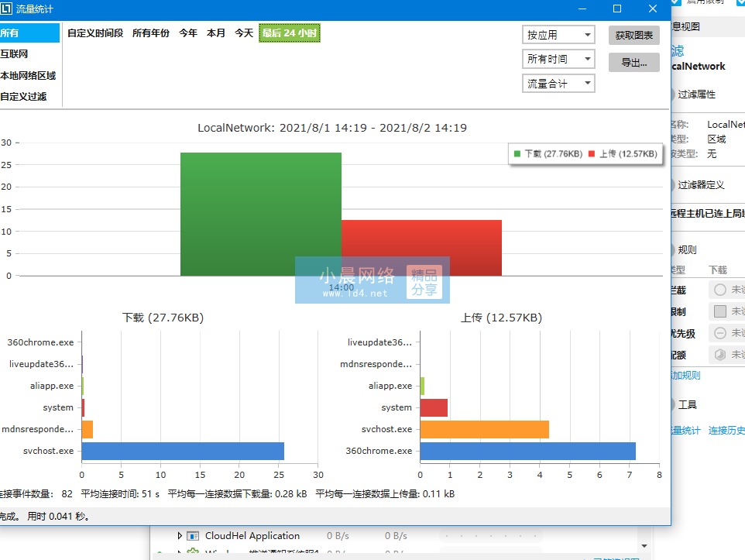745x560 pixels.
Task: Select the block radio button in rules panel
Action: pyautogui.click(x=720, y=290)
